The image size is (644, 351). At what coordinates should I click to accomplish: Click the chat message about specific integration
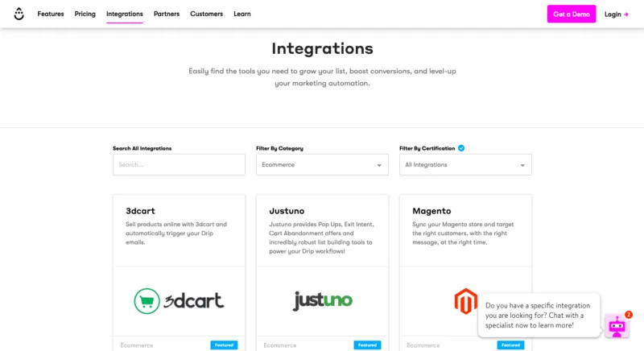(539, 316)
